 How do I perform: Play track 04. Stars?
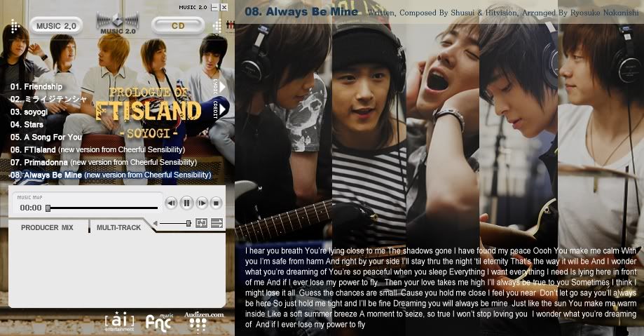pos(27,124)
